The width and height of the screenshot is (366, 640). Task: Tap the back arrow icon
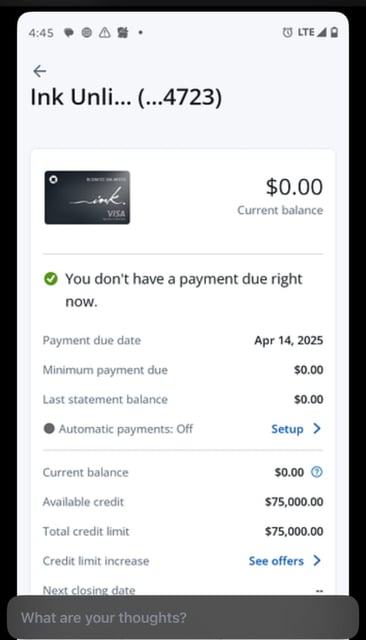[x=40, y=71]
